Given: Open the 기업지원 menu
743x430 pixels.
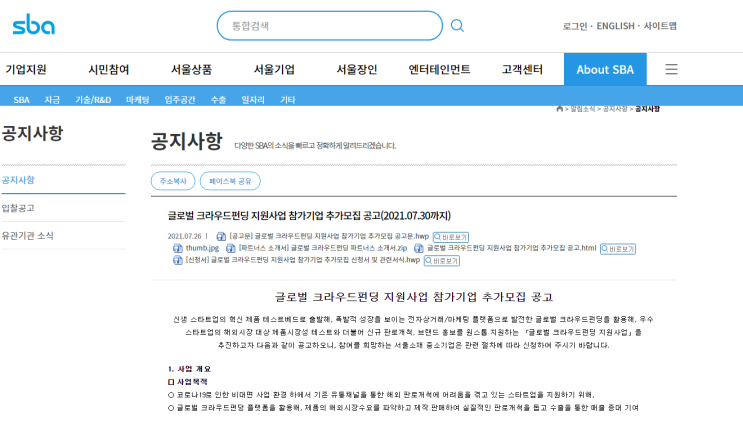Looking at the screenshot, I should [x=26, y=70].
